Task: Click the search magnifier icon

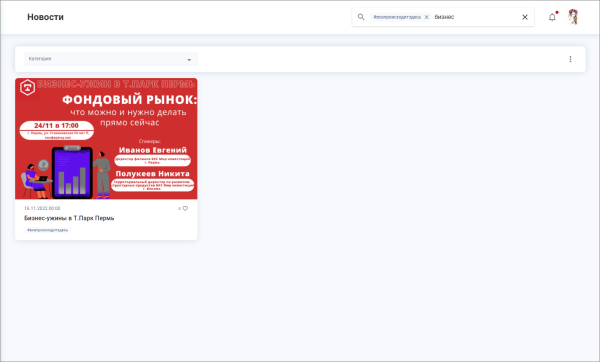Action: click(x=361, y=17)
